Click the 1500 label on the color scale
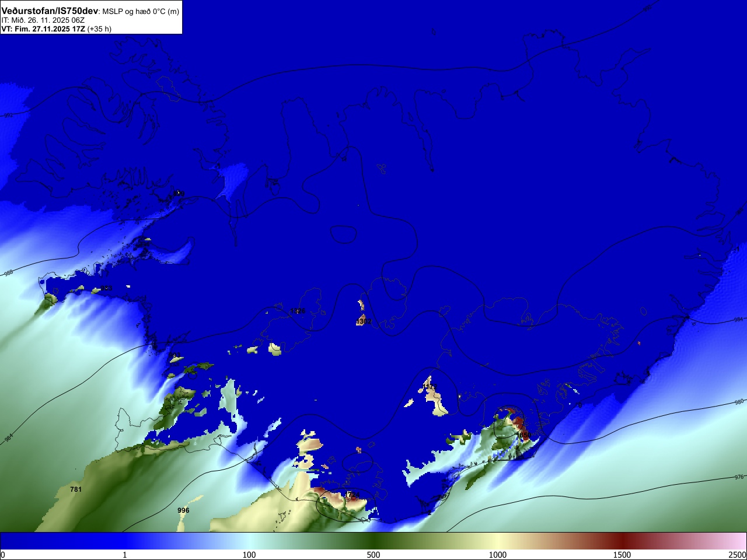Viewport: 747px width, 560px height. (622, 555)
